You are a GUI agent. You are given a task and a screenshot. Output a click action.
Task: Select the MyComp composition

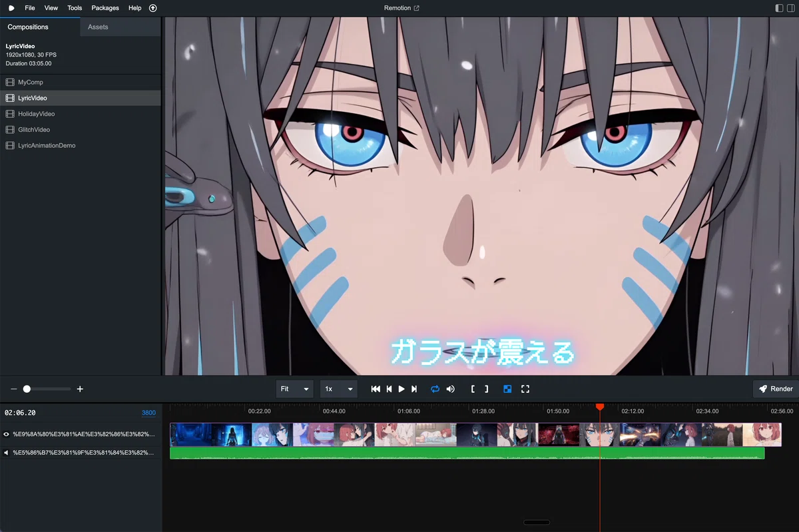tap(81, 82)
